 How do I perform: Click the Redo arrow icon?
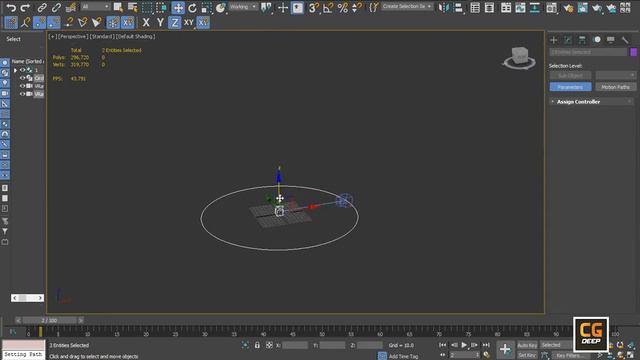pyautogui.click(x=25, y=7)
